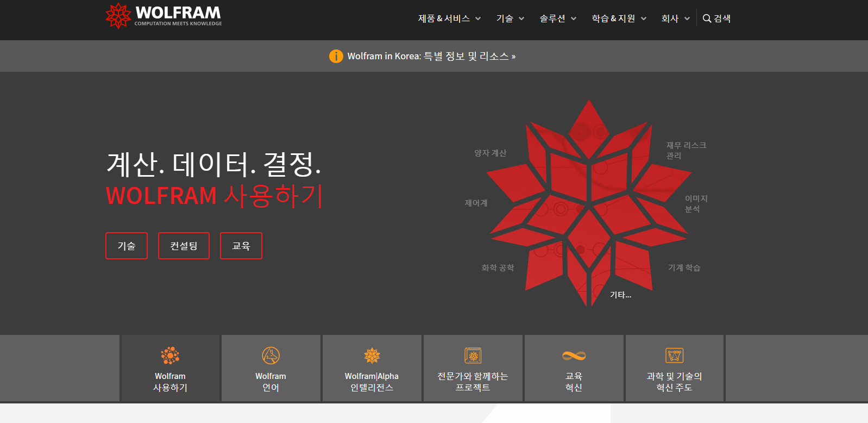
Task: Click the Wolfram|Alpha 인텔리전스 star icon
Action: 372,356
